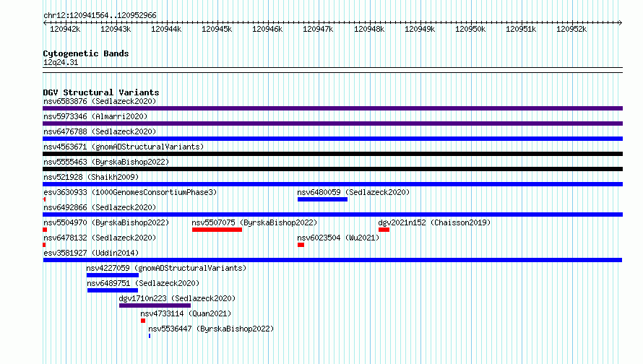Select the red bar under nsv5507075

coord(217,230)
